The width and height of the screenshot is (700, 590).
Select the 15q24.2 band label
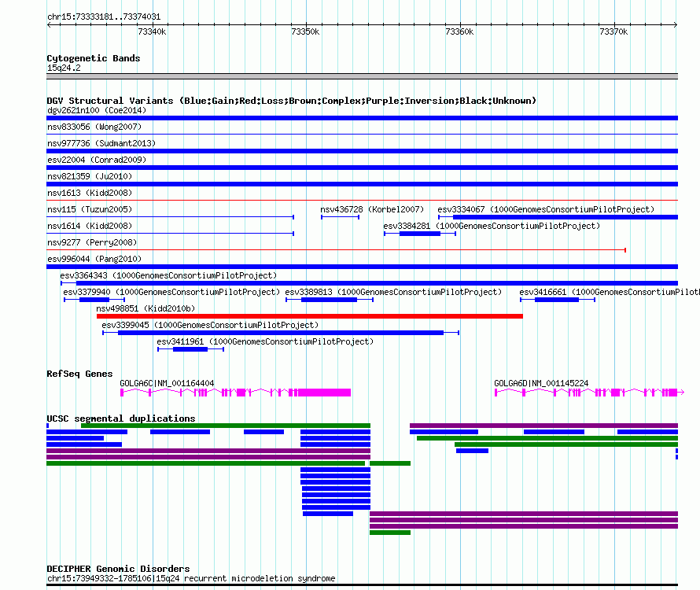click(64, 68)
